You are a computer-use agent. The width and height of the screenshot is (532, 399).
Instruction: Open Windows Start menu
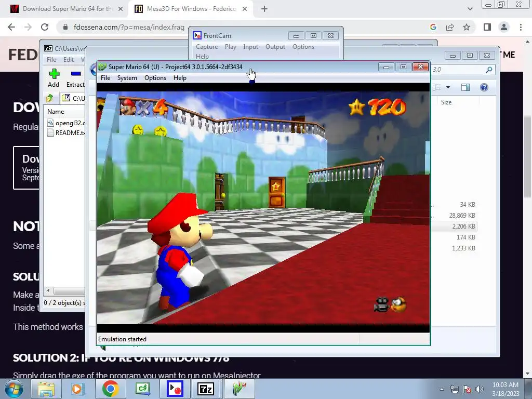pyautogui.click(x=14, y=389)
